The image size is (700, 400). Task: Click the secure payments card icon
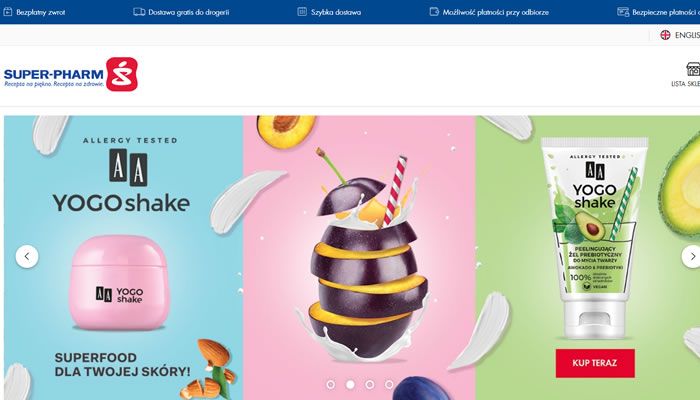[623, 12]
